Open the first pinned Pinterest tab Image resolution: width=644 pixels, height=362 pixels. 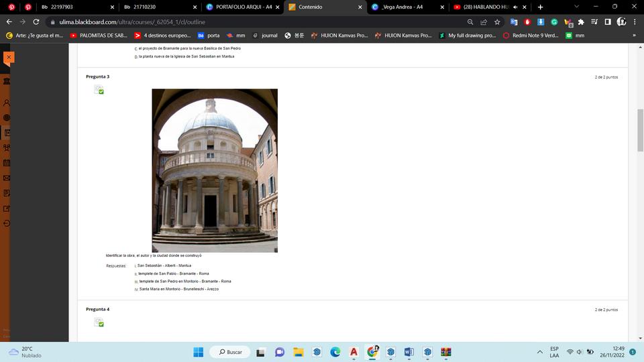pyautogui.click(x=11, y=7)
